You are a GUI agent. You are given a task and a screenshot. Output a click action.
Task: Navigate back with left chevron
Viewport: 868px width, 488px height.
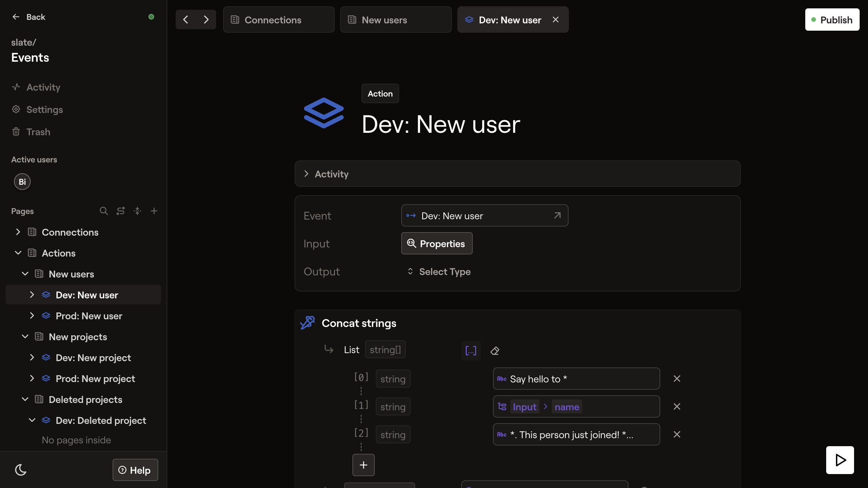click(186, 20)
